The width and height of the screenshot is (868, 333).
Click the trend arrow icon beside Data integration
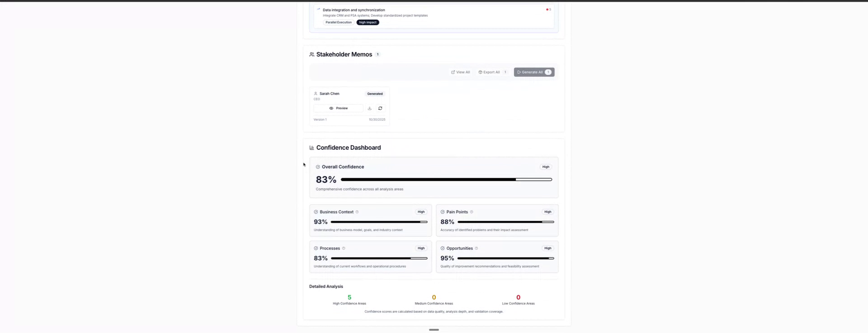[318, 9]
